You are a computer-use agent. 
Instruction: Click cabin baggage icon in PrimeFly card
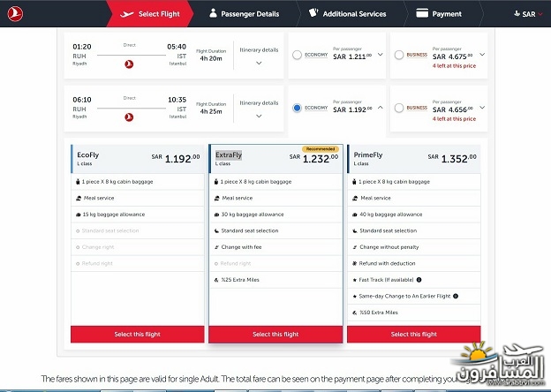click(x=354, y=182)
